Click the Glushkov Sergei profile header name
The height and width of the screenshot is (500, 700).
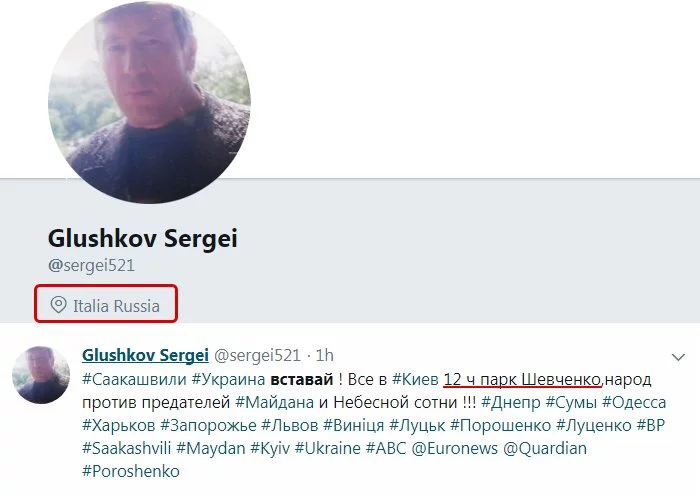point(143,238)
